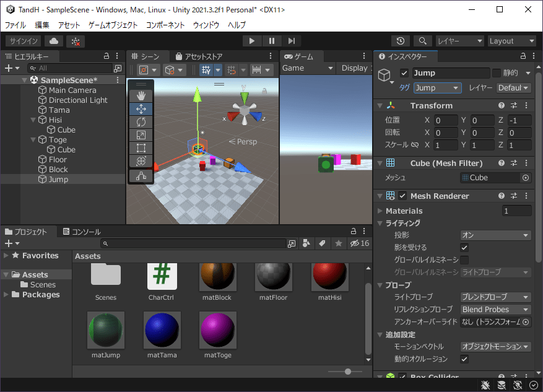
Task: Toggle the Mesh Renderer enabled checkbox
Action: (x=402, y=196)
